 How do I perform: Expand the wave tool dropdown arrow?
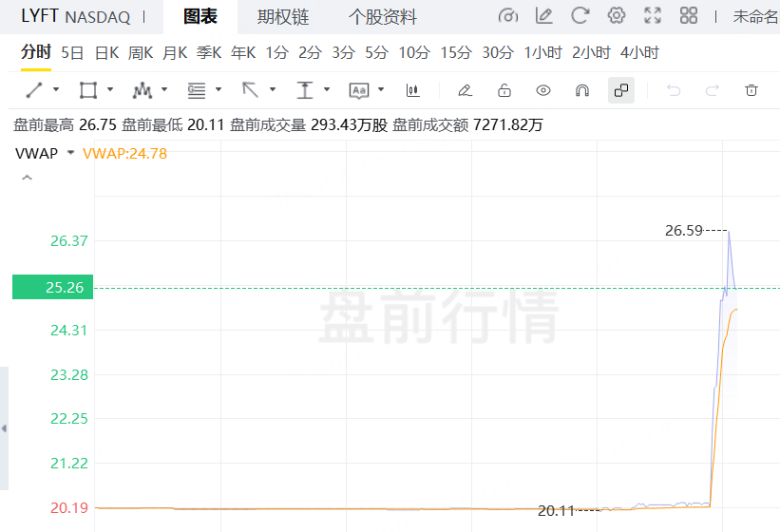click(x=164, y=89)
